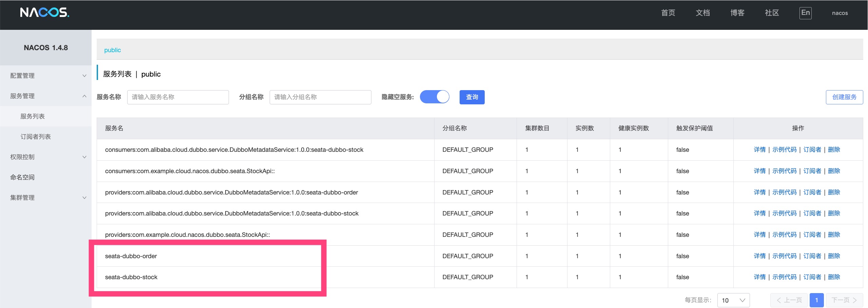This screenshot has height=308, width=868.
Task: Open 示例代码 for consumers StockApi row
Action: [x=784, y=171]
